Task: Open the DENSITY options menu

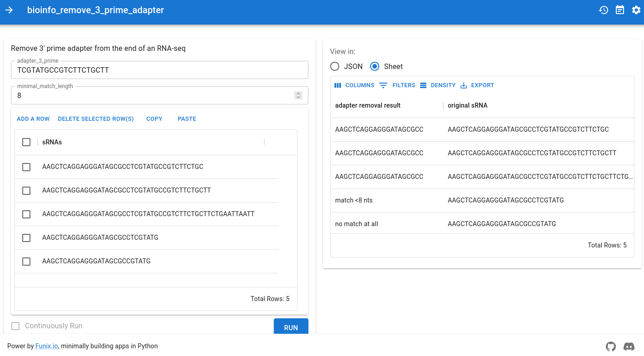Action: (438, 85)
